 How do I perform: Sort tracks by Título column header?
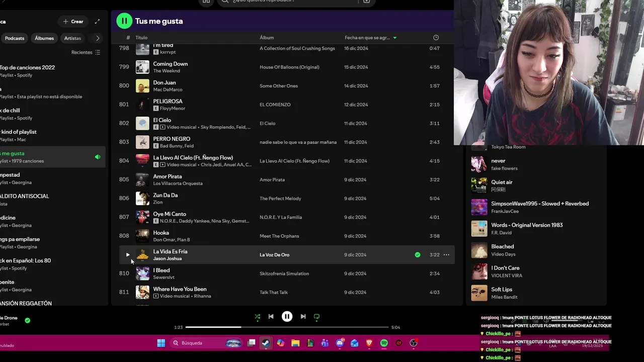click(x=141, y=38)
